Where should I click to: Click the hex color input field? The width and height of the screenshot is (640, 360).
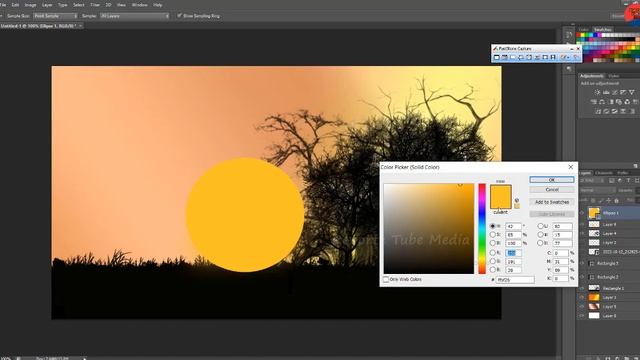[515, 280]
